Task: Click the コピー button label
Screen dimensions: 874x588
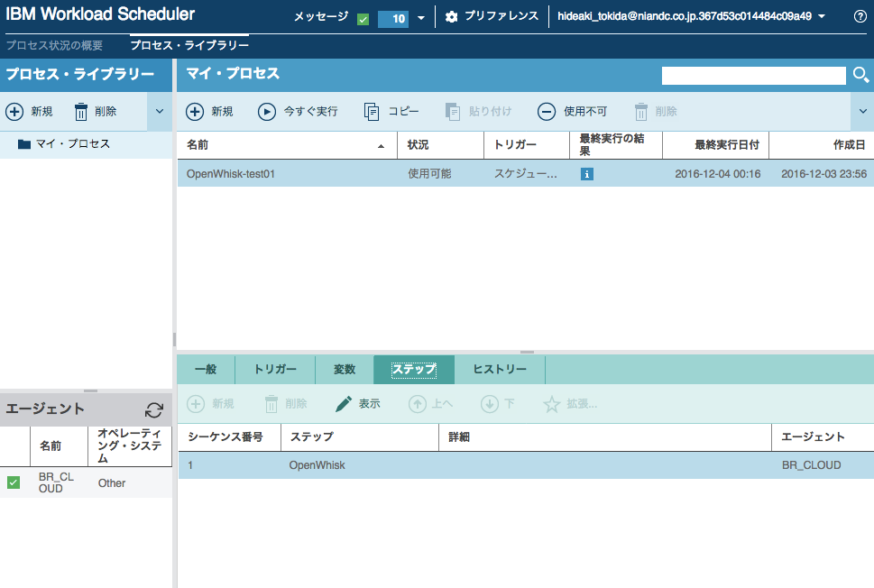Action: point(403,112)
